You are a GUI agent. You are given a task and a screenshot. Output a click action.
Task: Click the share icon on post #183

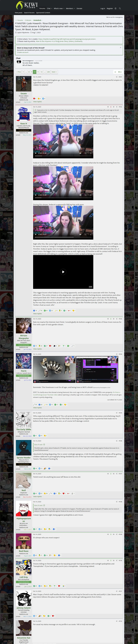[117, 319]
